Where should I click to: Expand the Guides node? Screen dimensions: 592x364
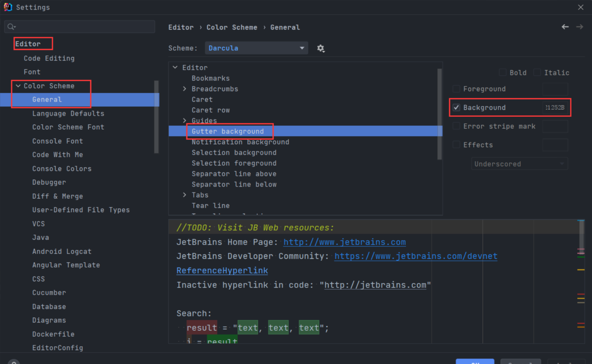(184, 121)
